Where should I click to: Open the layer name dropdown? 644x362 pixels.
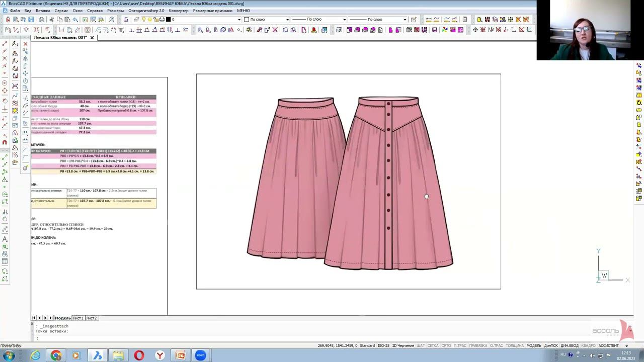coord(239,20)
